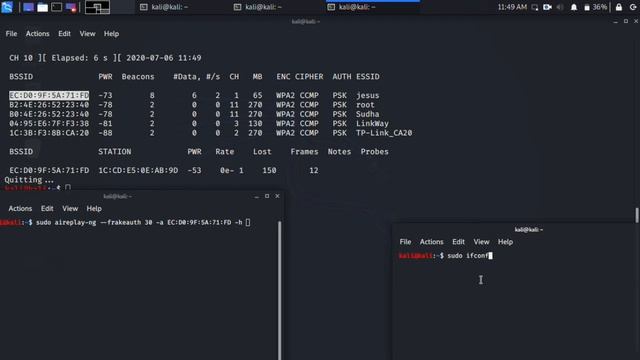Click the ESSID Sudha
640x360 pixels.
coord(368,114)
